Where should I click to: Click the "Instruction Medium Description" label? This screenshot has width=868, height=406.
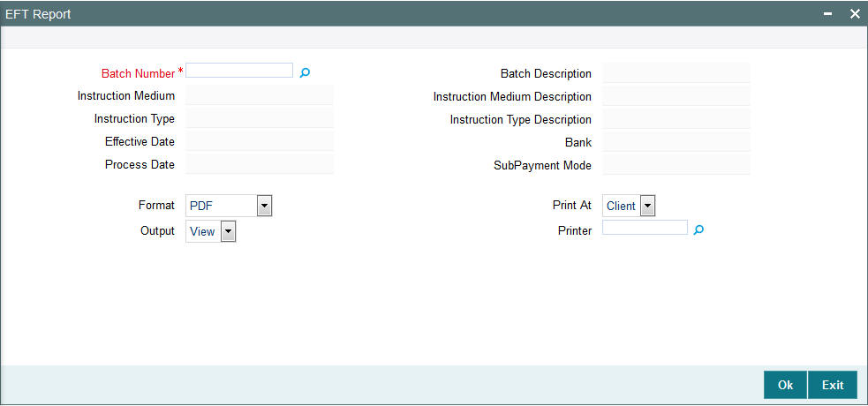pyautogui.click(x=513, y=97)
